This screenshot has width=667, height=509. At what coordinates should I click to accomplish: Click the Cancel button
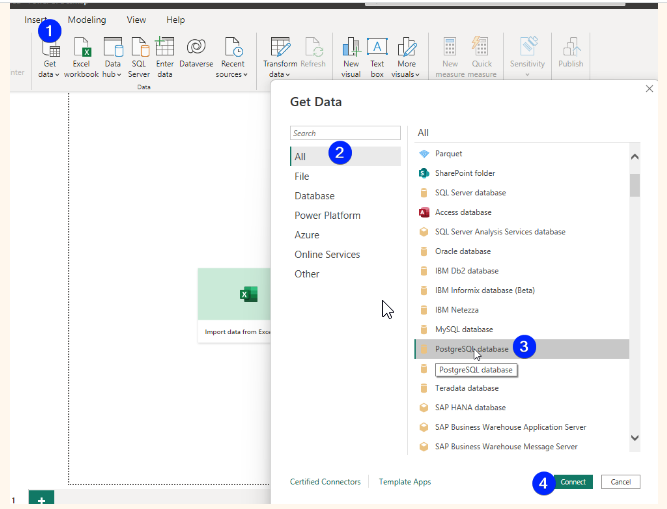pyautogui.click(x=621, y=482)
